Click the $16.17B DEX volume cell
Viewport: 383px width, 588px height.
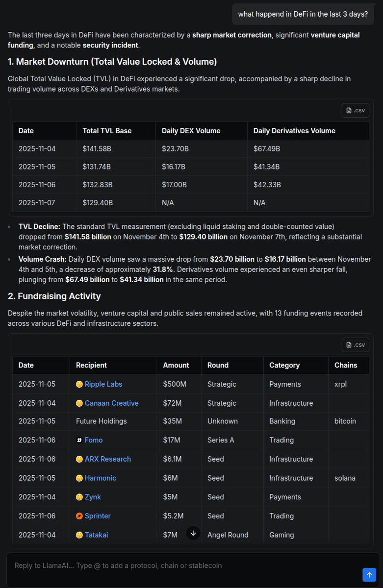[x=202, y=167]
